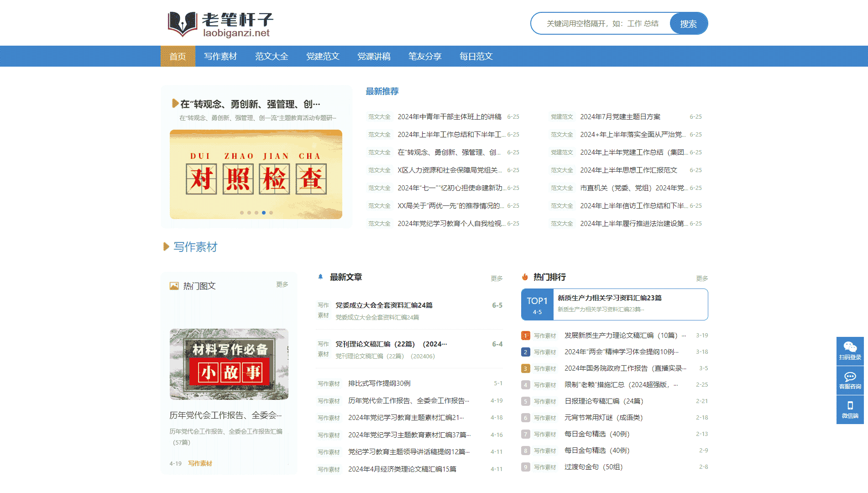
Task: Open 日报理论专稿汇编（24篇） article
Action: [x=604, y=401]
